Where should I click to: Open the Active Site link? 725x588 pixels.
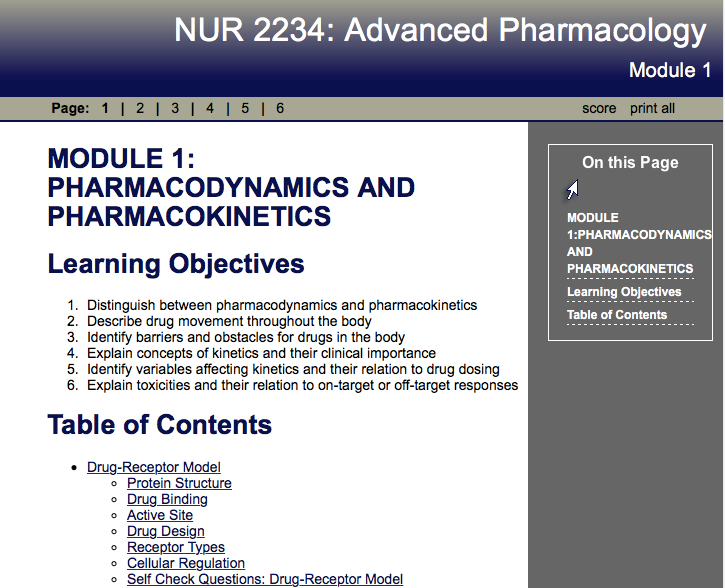point(160,515)
